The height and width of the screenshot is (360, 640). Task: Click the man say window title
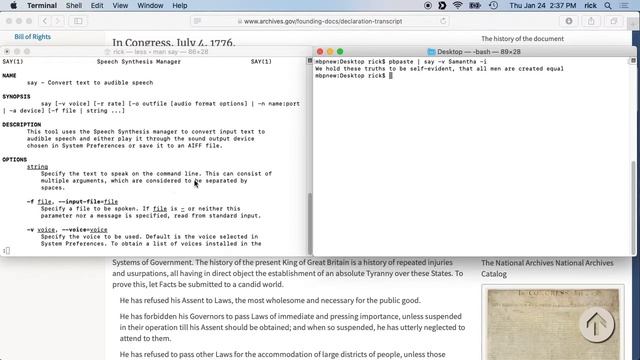click(x=161, y=52)
